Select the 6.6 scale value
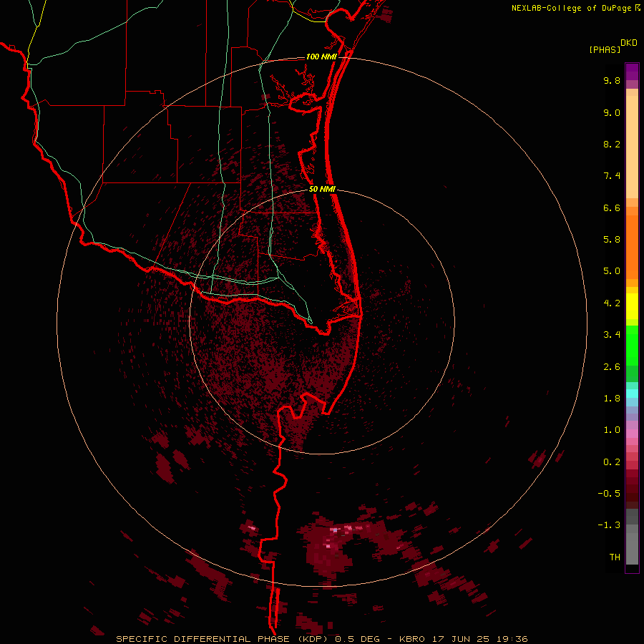Image resolution: width=644 pixels, height=644 pixels. (x=612, y=208)
